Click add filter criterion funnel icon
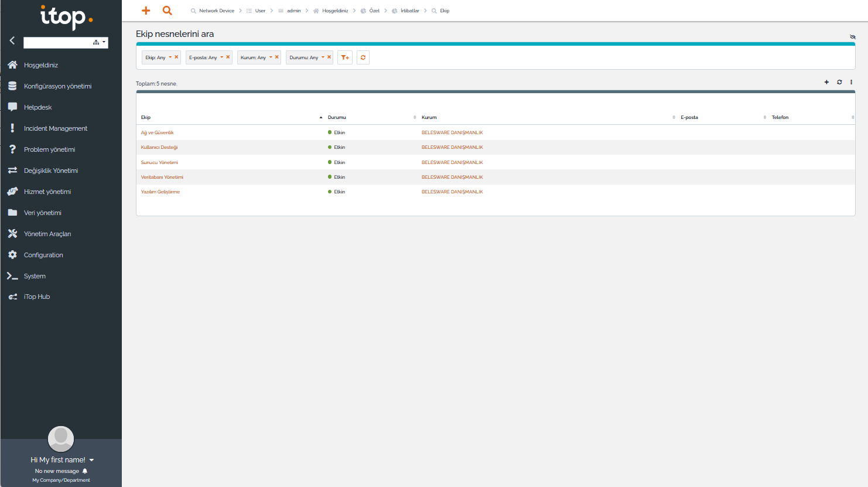The height and width of the screenshot is (487, 868). (x=345, y=57)
